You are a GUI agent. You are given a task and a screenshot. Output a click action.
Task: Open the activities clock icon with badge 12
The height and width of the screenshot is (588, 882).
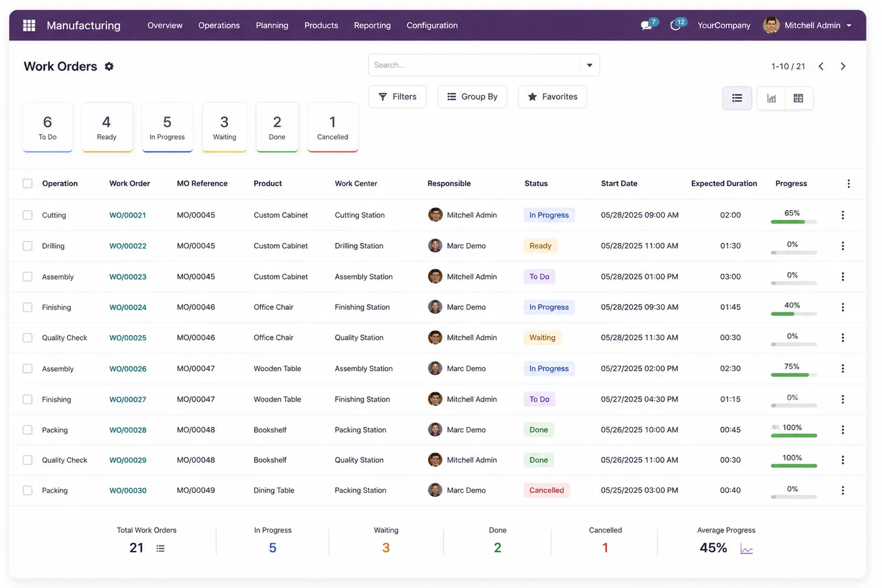pos(675,25)
